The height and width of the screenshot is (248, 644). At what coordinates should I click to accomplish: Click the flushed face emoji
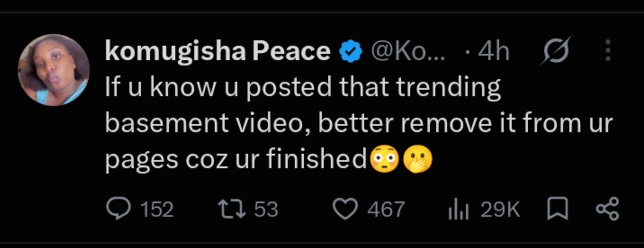click(384, 159)
